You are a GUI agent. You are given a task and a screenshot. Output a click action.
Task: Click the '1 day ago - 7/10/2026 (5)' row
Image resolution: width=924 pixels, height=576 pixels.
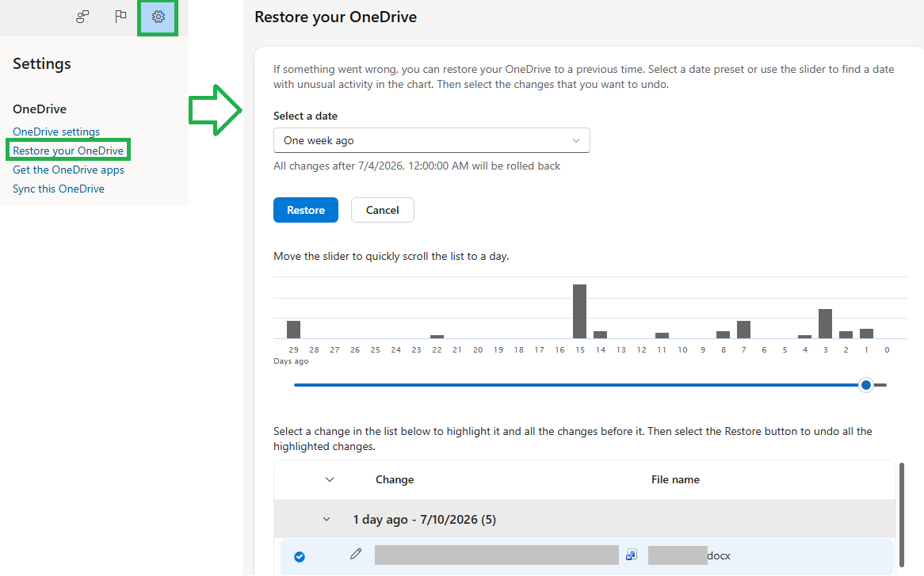[585, 520]
